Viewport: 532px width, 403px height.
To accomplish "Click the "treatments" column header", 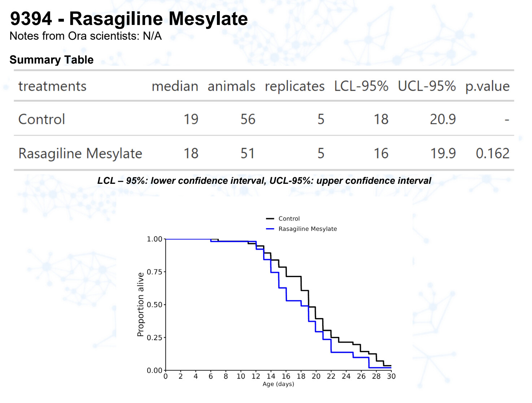I will (52, 86).
